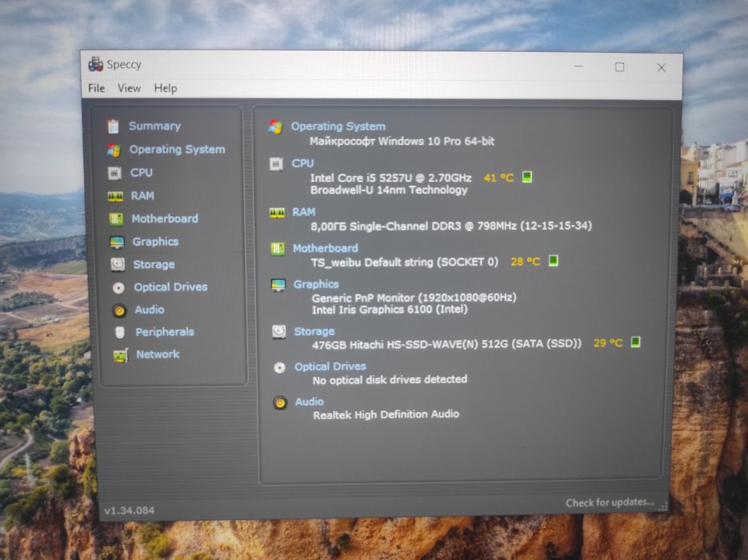Select CPU in the sidebar

(142, 172)
